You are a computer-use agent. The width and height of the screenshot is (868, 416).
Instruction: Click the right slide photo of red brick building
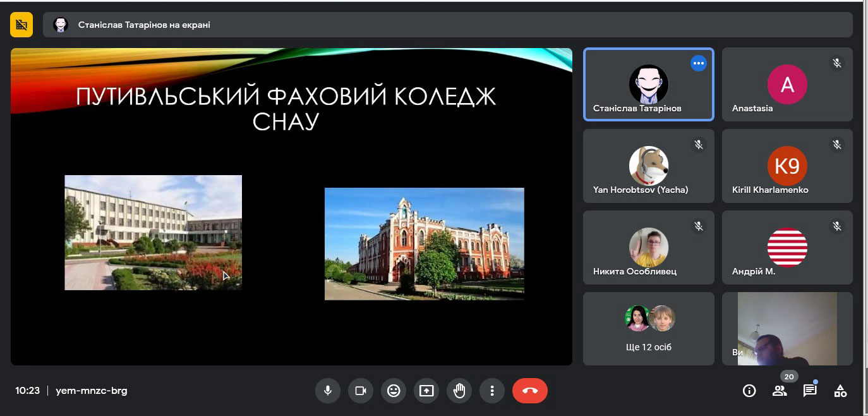click(425, 243)
